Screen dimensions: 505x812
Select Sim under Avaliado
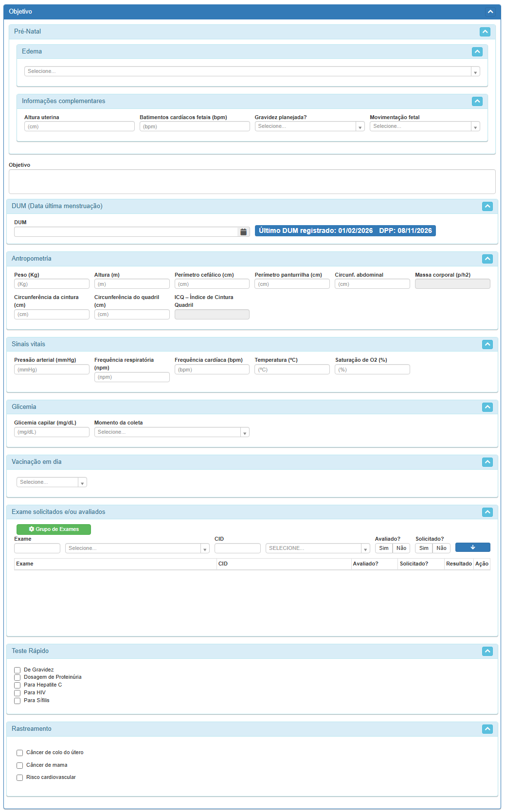pyautogui.click(x=383, y=548)
